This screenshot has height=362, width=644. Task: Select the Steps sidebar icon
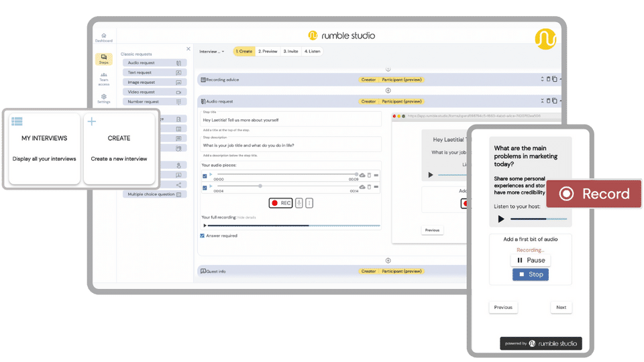click(103, 59)
